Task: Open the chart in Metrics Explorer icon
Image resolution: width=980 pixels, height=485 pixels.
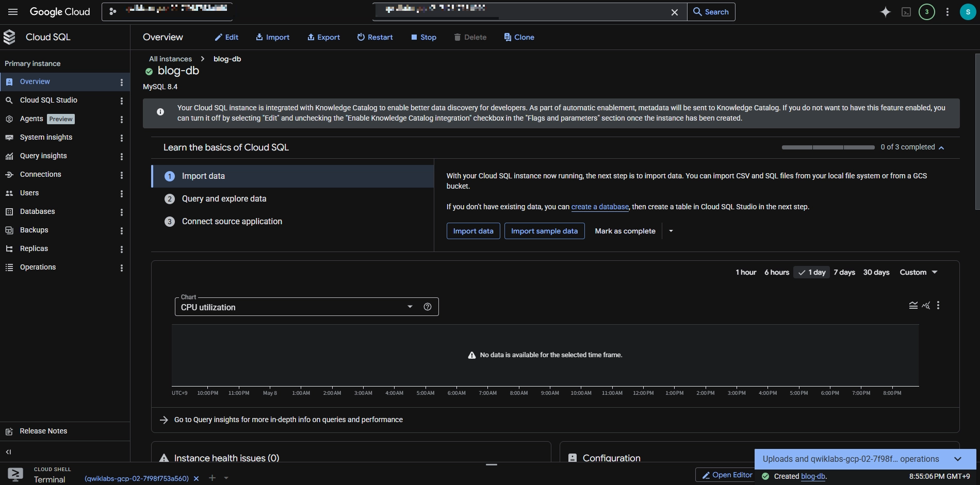Action: [x=926, y=306]
